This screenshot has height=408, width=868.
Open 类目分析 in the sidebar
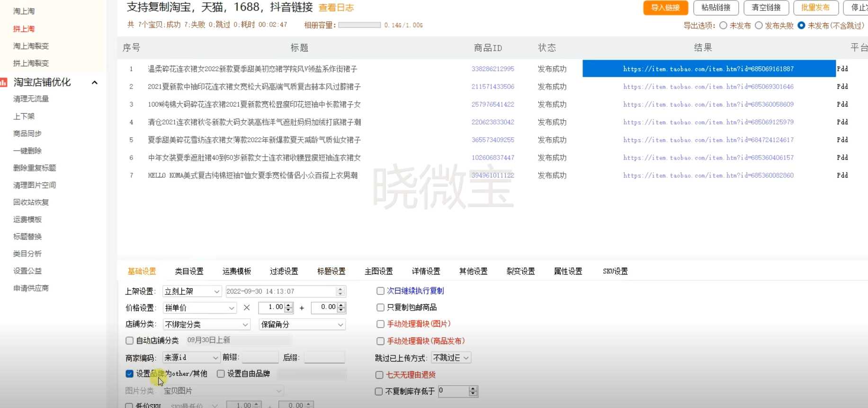(27, 254)
